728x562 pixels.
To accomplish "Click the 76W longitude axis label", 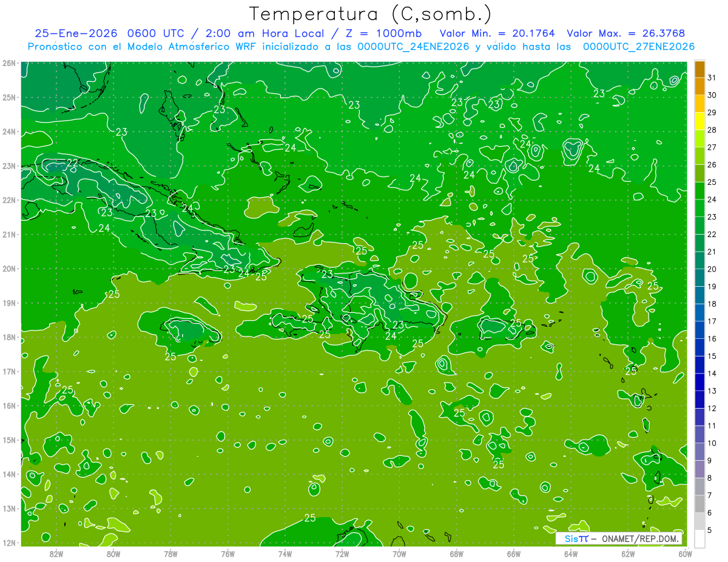I will point(228,553).
